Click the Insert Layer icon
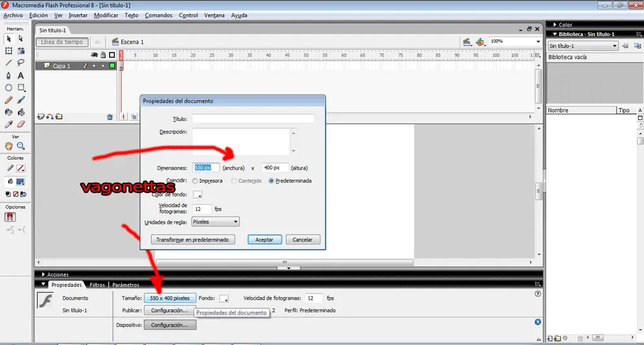 pyautogui.click(x=40, y=117)
